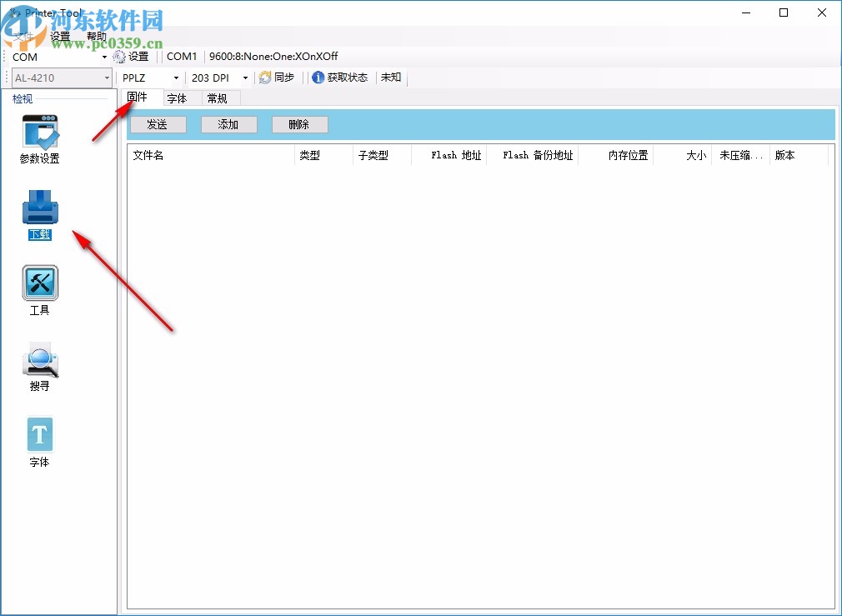Click the 设置 gear icon next to COM
The image size is (842, 616).
click(x=119, y=56)
